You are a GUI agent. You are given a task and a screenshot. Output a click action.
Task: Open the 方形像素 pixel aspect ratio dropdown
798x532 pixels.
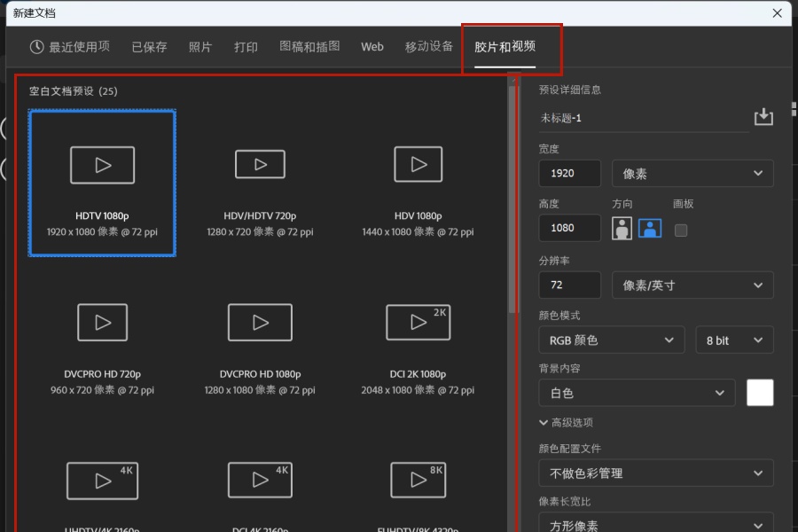click(x=656, y=523)
